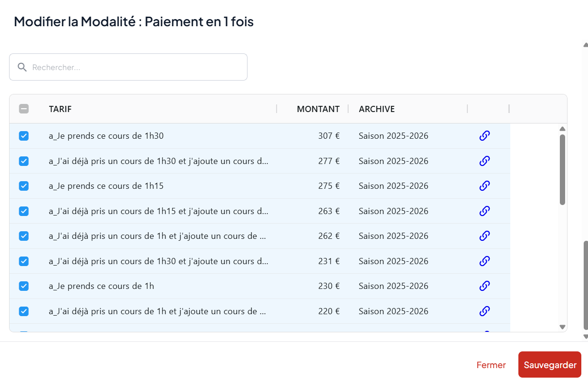Screen dimensions: 588x380
Task: Click the table's scroll down arrow
Action: [x=562, y=327]
